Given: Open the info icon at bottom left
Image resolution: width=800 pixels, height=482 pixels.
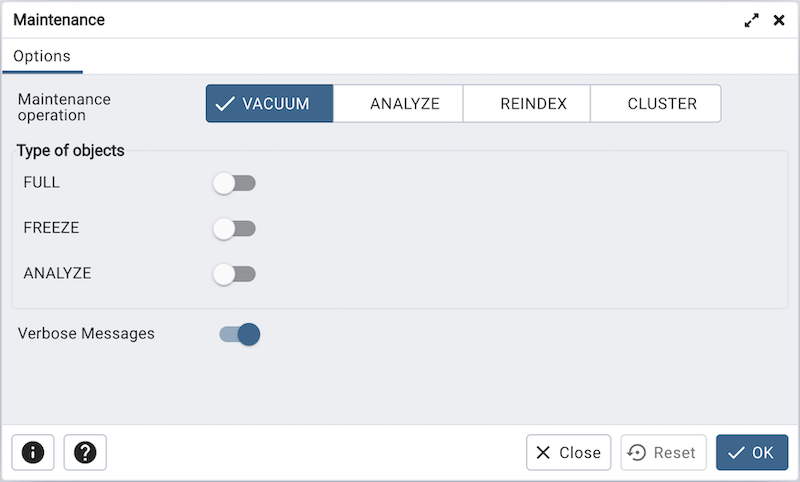Looking at the screenshot, I should [33, 453].
